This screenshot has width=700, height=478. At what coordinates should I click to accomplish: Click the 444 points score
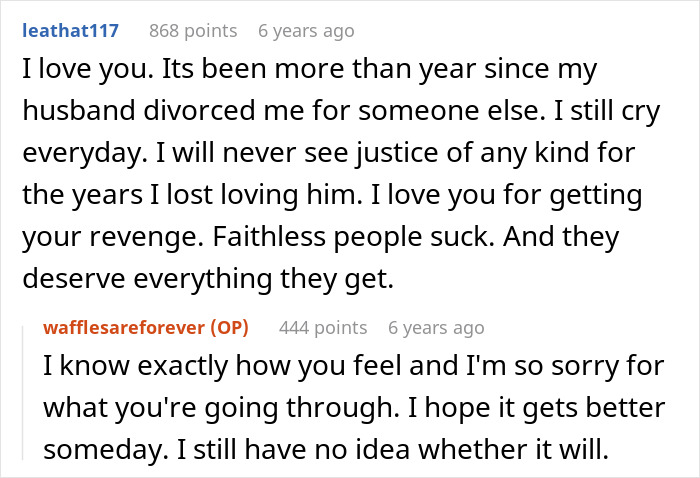pyautogui.click(x=323, y=327)
